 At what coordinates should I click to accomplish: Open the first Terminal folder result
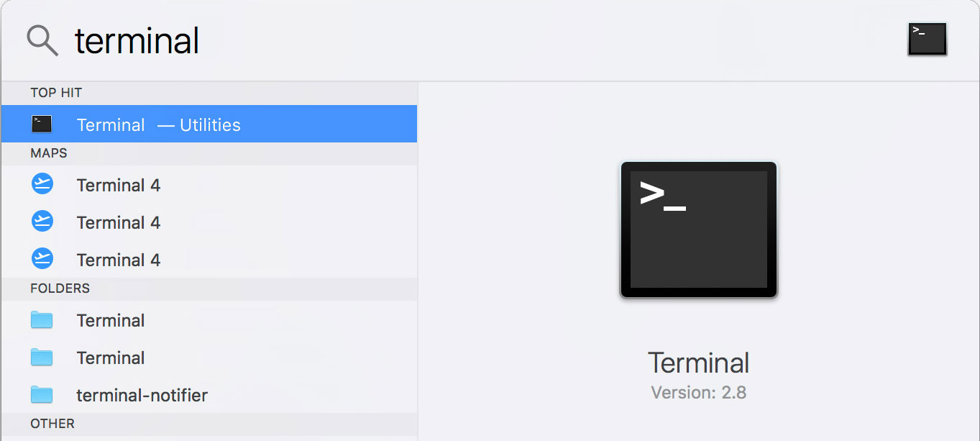tap(111, 320)
